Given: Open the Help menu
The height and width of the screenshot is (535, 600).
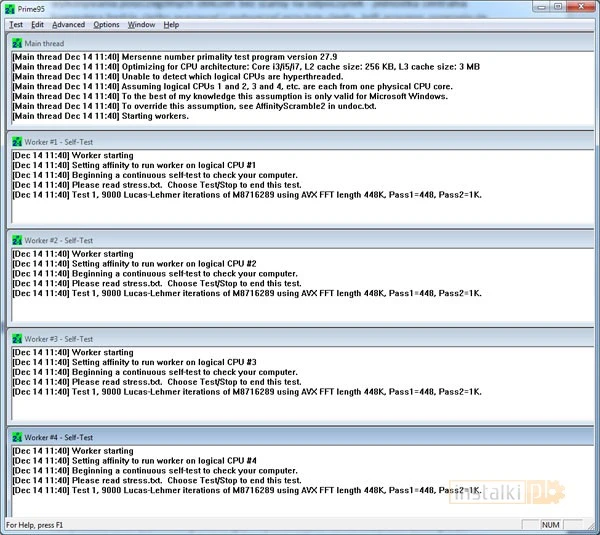Looking at the screenshot, I should pyautogui.click(x=172, y=24).
